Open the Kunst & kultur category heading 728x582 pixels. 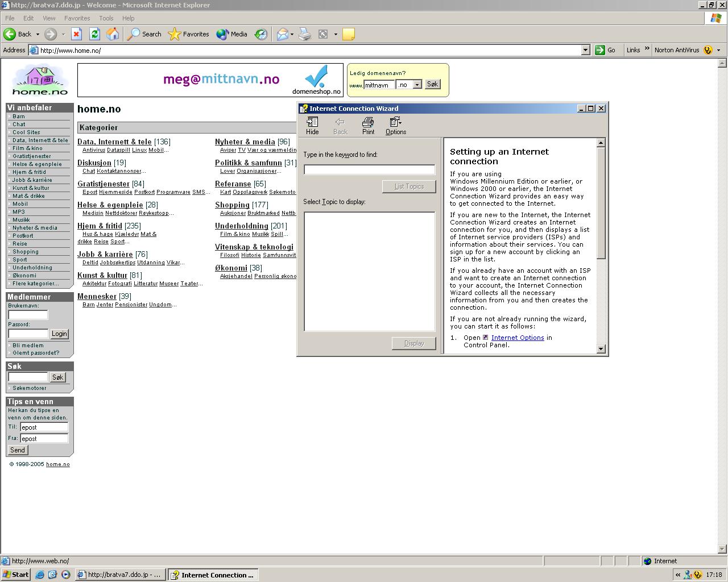tap(102, 276)
